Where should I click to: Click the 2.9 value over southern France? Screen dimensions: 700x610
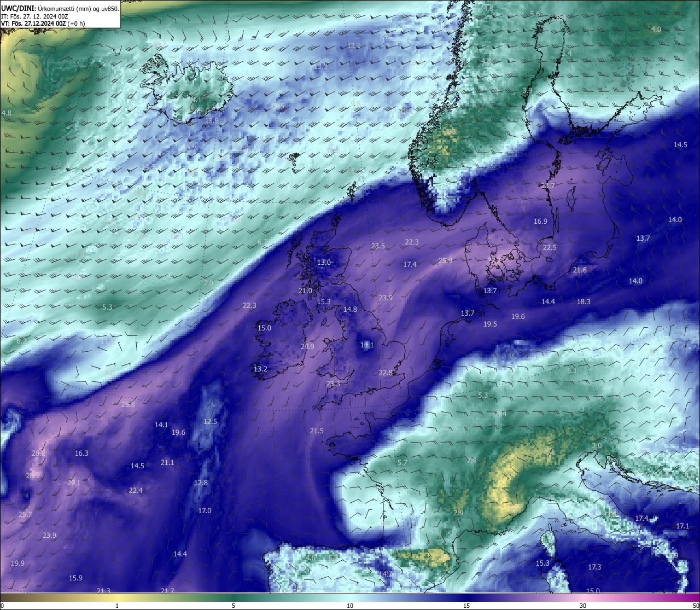pyautogui.click(x=458, y=513)
